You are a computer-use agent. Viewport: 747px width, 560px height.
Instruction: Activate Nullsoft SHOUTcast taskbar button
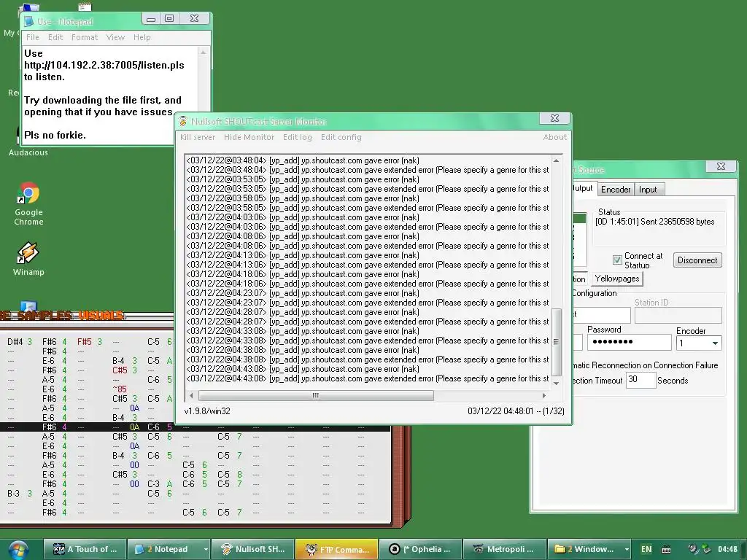[x=252, y=549]
